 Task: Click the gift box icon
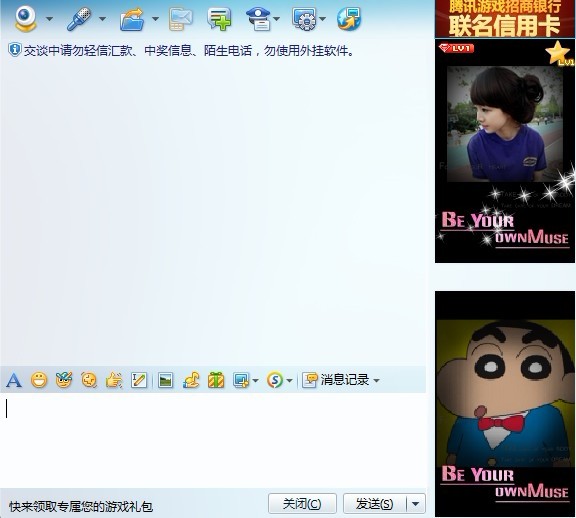pos(216,380)
